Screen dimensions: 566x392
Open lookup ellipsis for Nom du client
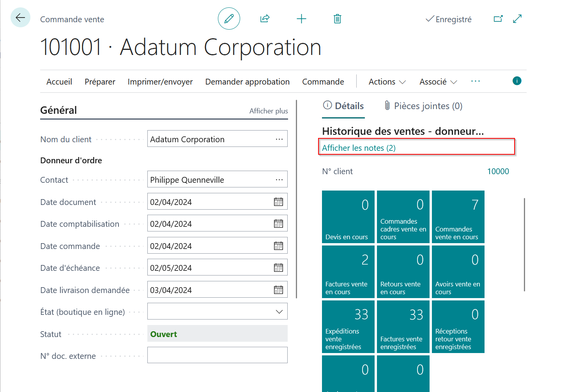pyautogui.click(x=279, y=139)
